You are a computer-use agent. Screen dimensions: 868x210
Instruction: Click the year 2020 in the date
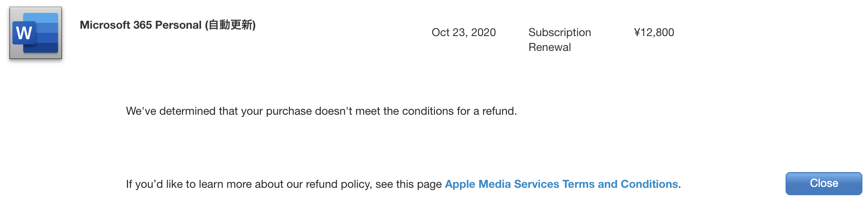[x=483, y=32]
